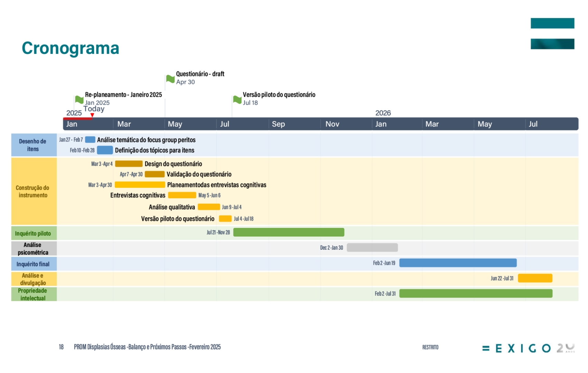Click the Cronograma slide title
Image resolution: width=588 pixels, height=373 pixels.
coord(71,48)
